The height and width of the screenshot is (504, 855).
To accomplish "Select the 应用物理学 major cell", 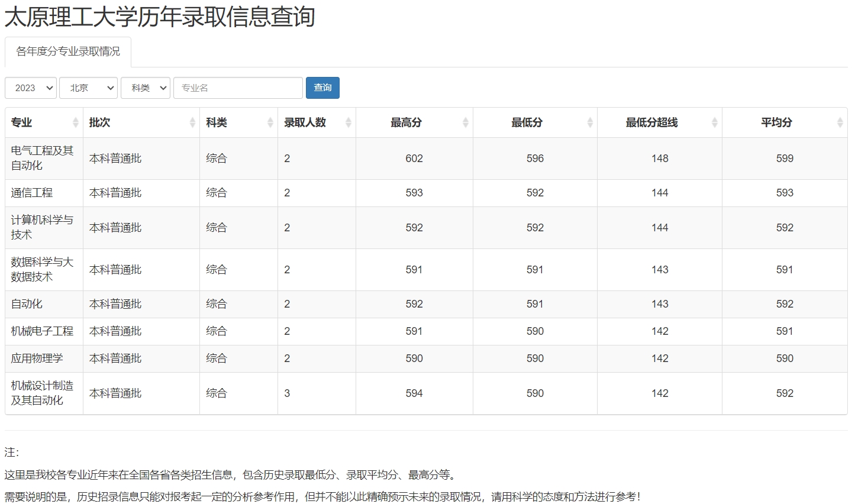I will 44,358.
